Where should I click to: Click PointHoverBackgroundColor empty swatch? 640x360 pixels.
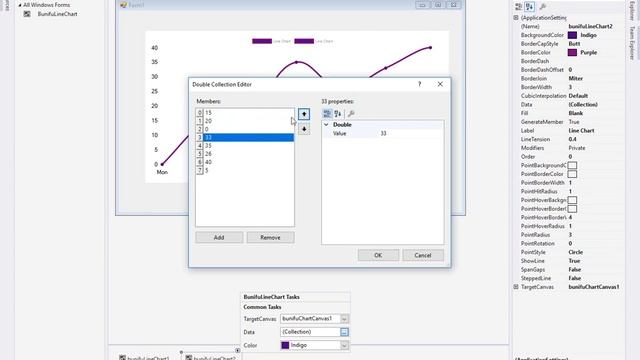[x=572, y=200]
